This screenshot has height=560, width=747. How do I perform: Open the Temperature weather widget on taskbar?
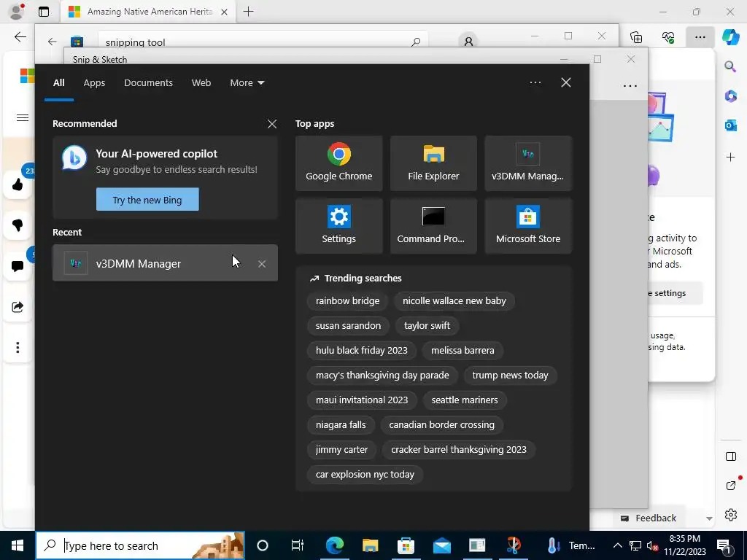[571, 545]
